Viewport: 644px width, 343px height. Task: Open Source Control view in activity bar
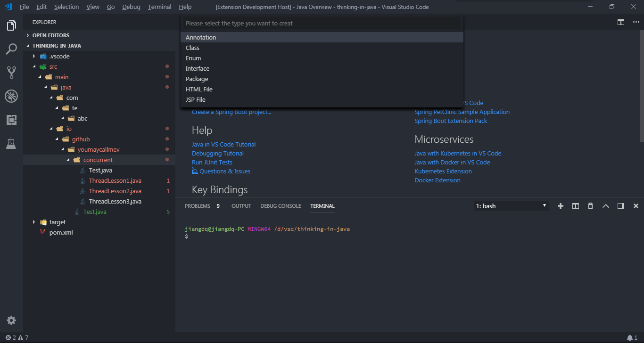[x=11, y=73]
